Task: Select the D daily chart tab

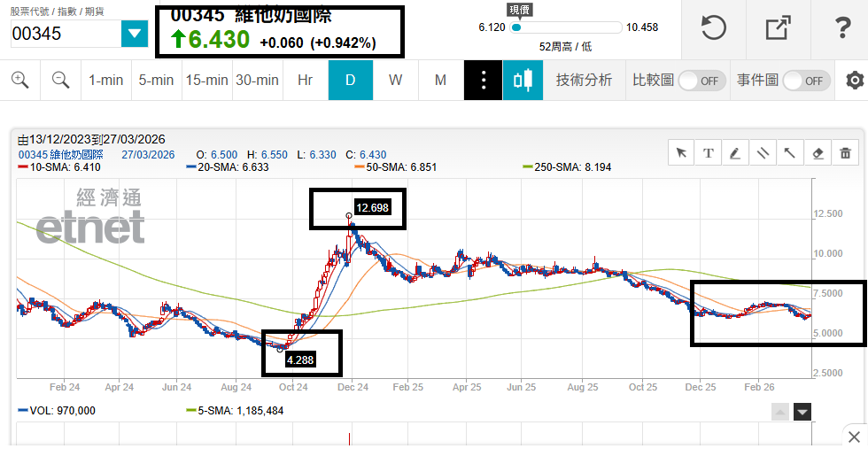Action: tap(351, 81)
